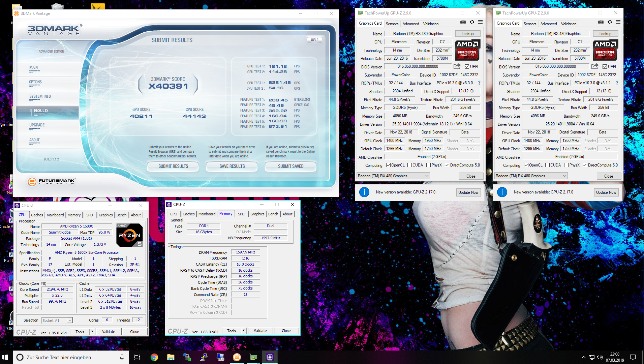Click the Windows search text box
The image size is (644, 364).
tap(71, 357)
